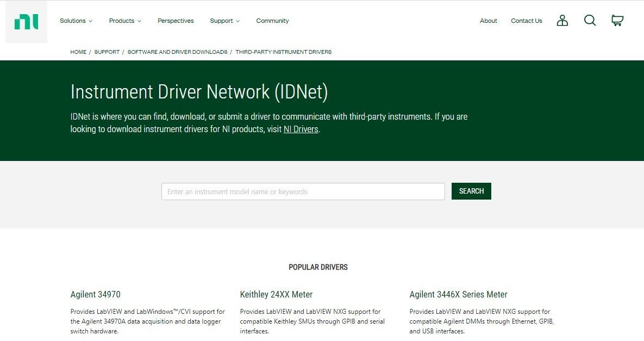Screen dimensions: 644x341
Task: Open the Agilent 3446X Series Meter driver
Action: pos(458,294)
